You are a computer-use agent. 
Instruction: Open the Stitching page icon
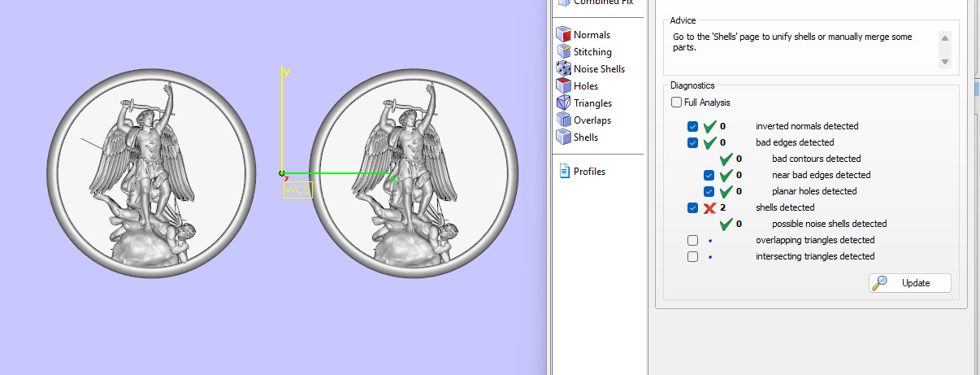click(x=563, y=51)
